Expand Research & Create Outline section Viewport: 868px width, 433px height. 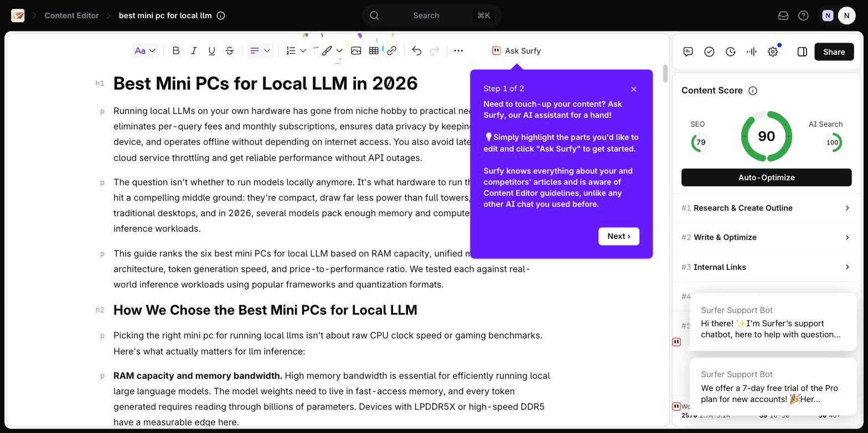click(x=766, y=208)
